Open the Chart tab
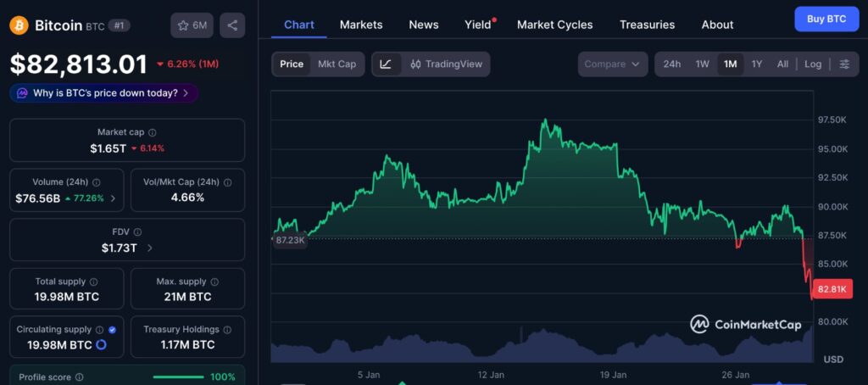 click(299, 25)
